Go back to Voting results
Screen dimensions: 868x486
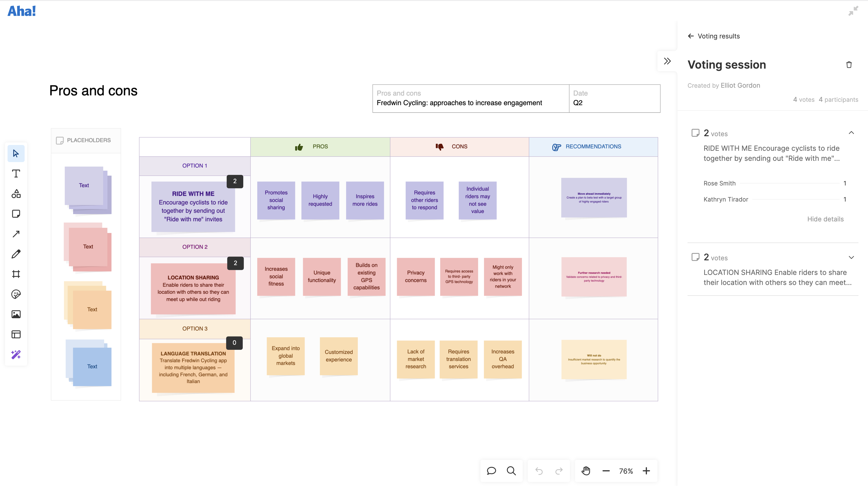[x=691, y=36]
